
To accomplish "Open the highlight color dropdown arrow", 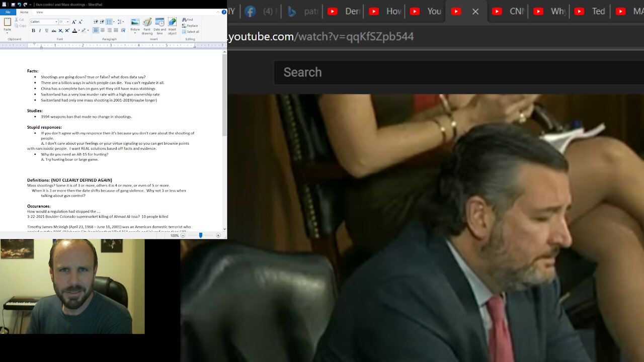I will coord(88,31).
